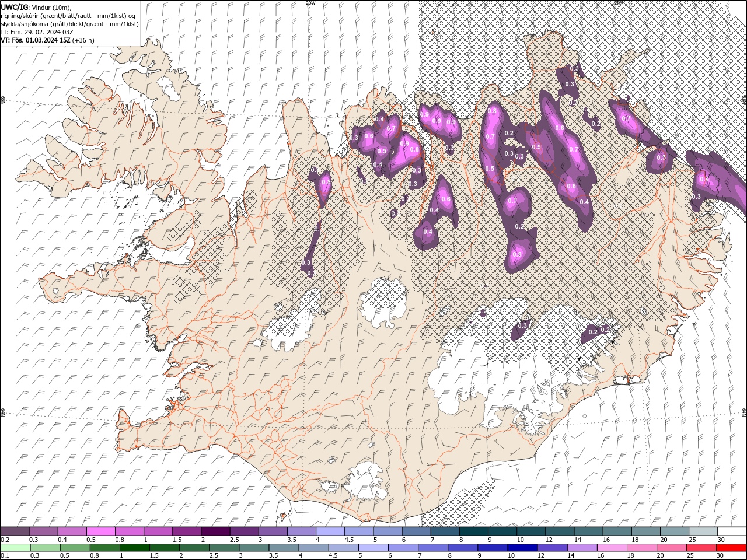Click the 'IT: Fim. 29. 02. 2024 03Z' line
747x560 pixels.
[x=37, y=32]
